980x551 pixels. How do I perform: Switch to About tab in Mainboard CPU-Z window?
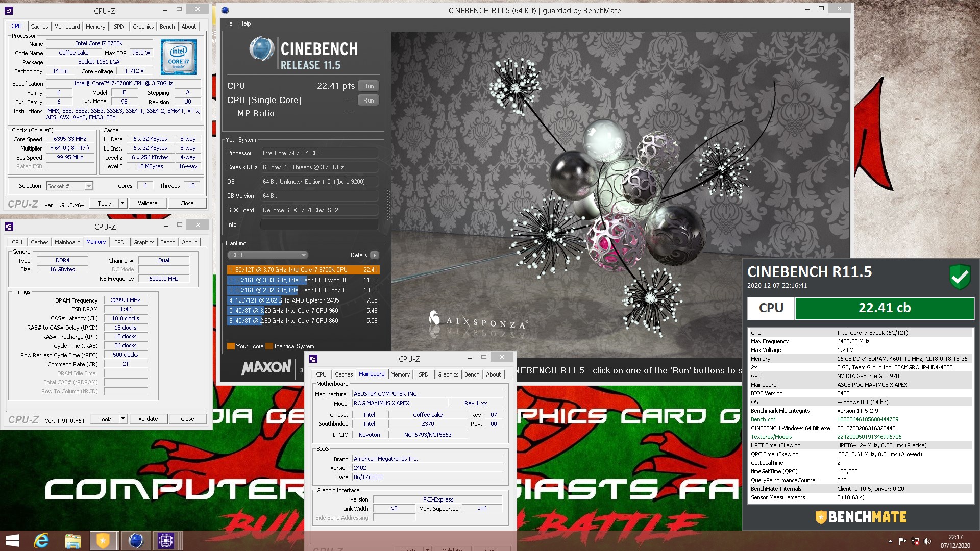pos(493,374)
